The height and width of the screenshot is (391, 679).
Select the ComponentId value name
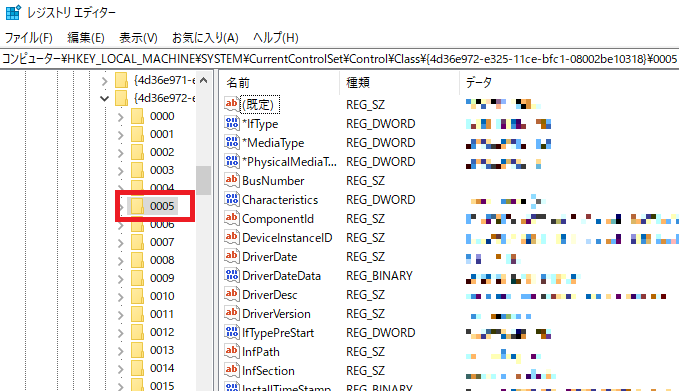click(x=278, y=219)
